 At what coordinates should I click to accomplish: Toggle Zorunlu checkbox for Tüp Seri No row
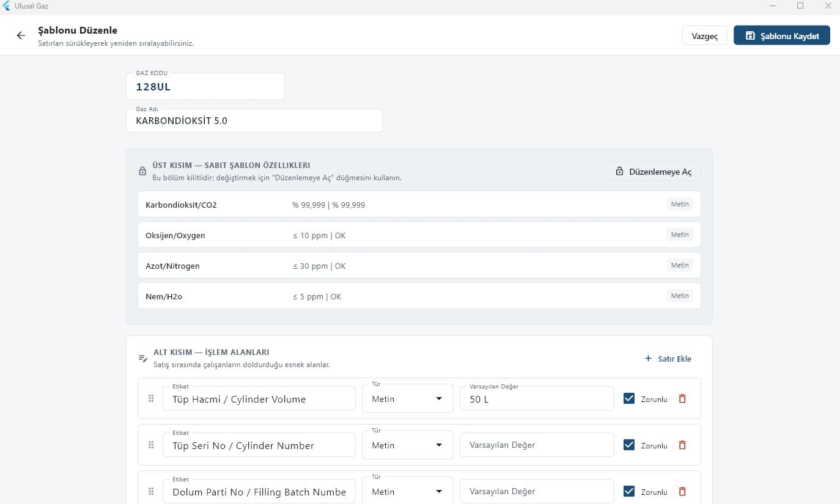pos(628,445)
